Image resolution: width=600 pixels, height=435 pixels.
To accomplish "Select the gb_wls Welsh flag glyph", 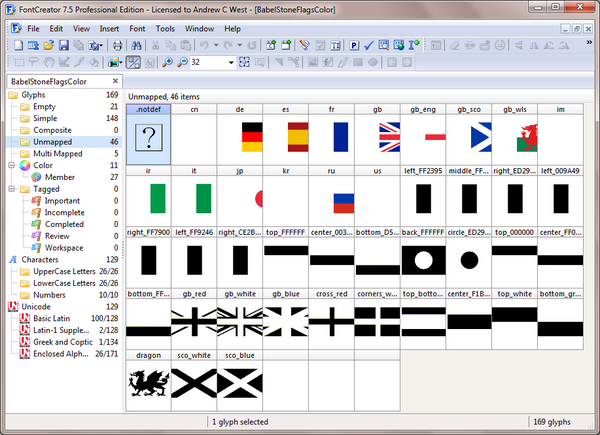I will point(515,134).
